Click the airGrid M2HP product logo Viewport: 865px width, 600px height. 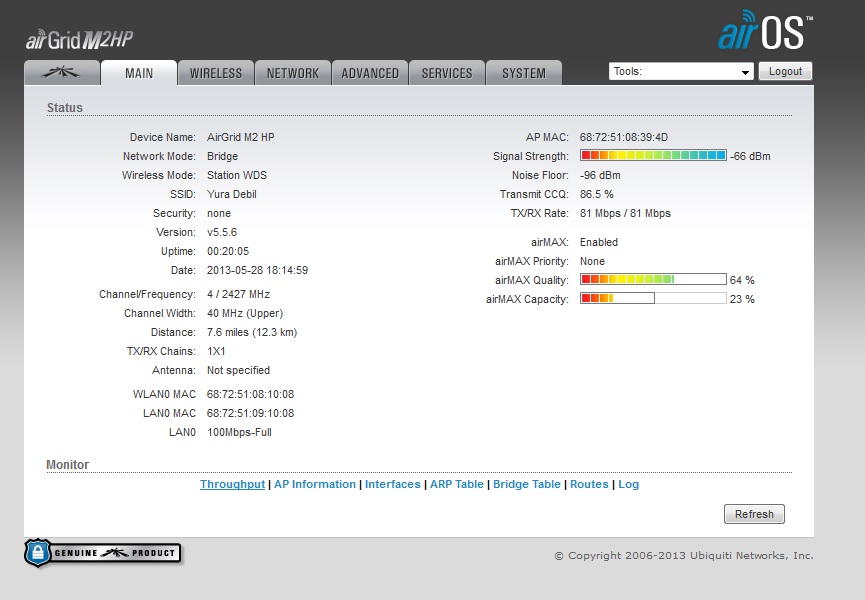[79, 40]
